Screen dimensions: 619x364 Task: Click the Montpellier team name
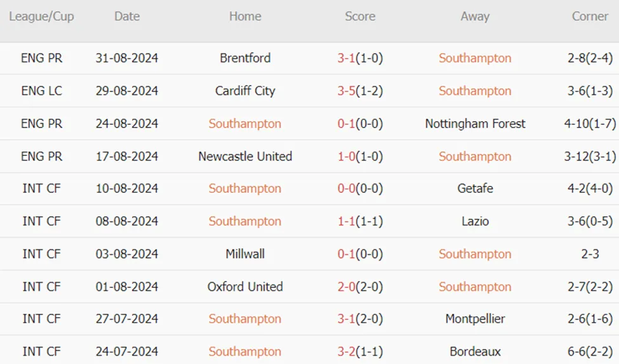475,318
